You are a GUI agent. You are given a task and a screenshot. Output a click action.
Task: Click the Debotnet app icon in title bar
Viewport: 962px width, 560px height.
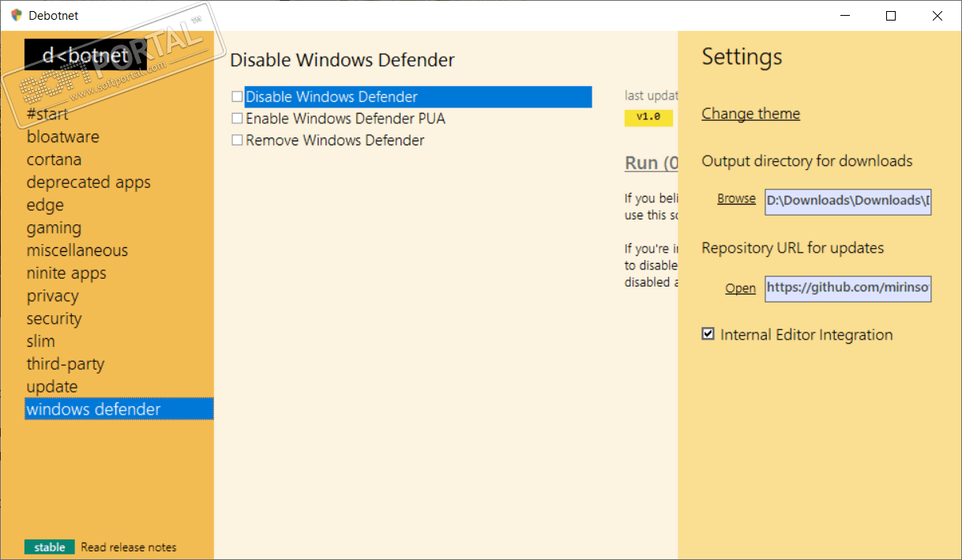pos(17,15)
